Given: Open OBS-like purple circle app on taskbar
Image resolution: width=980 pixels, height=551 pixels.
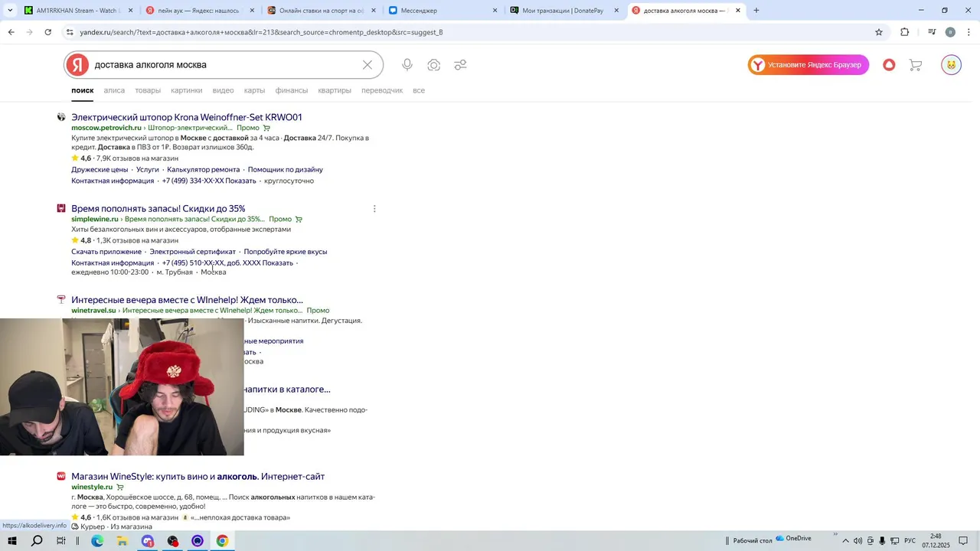Looking at the screenshot, I should pyautogui.click(x=198, y=541).
